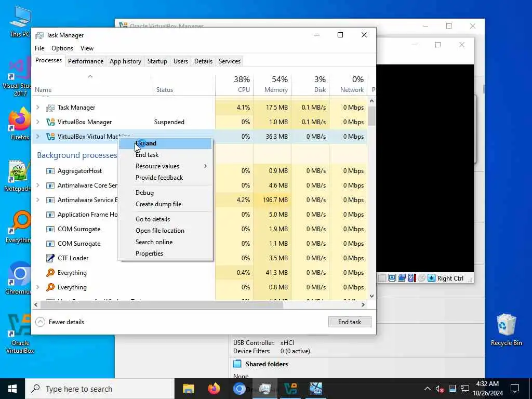The height and width of the screenshot is (399, 532).
Task: Expand the VirtualBox Virtual Machine row arrow
Action: pyautogui.click(x=37, y=137)
